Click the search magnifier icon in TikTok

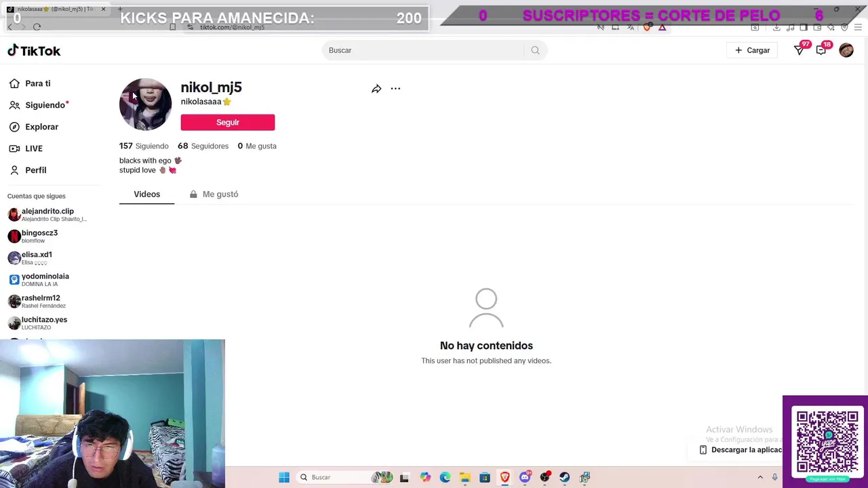point(535,50)
